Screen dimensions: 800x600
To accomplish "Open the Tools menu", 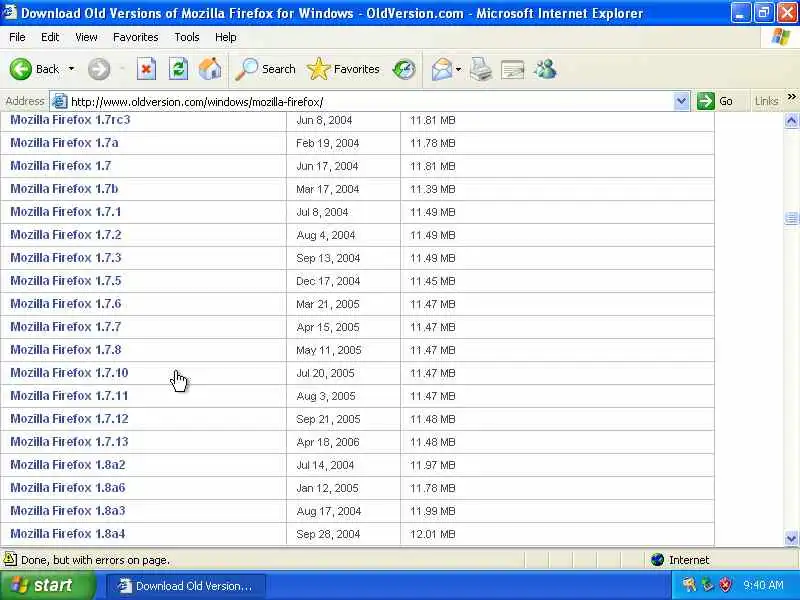I will coord(187,37).
